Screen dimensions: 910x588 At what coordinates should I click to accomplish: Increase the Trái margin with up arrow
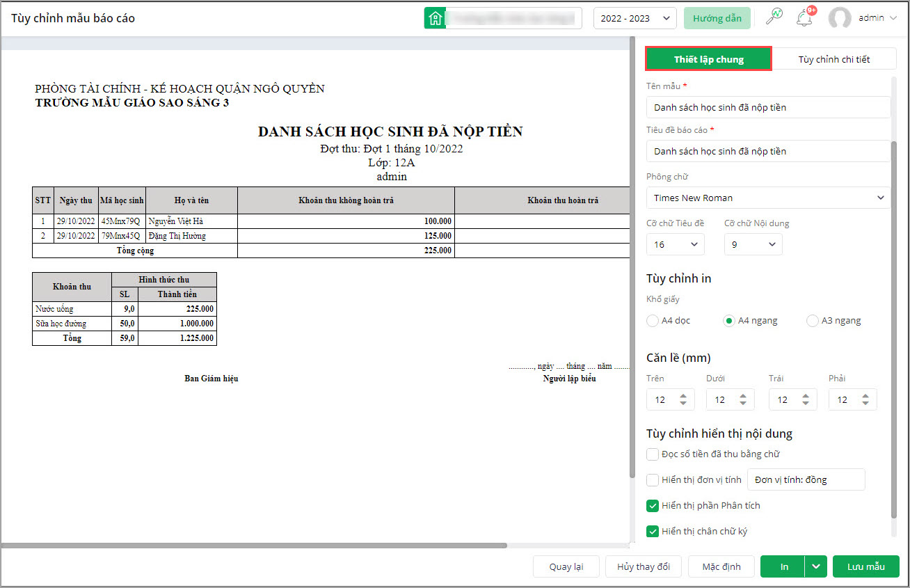(806, 396)
